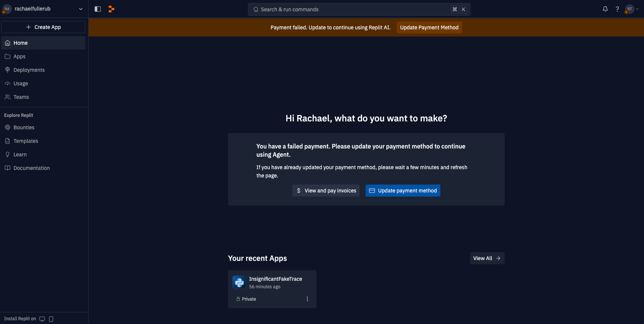Click Create App button
Image resolution: width=644 pixels, height=324 pixels.
pos(43,27)
